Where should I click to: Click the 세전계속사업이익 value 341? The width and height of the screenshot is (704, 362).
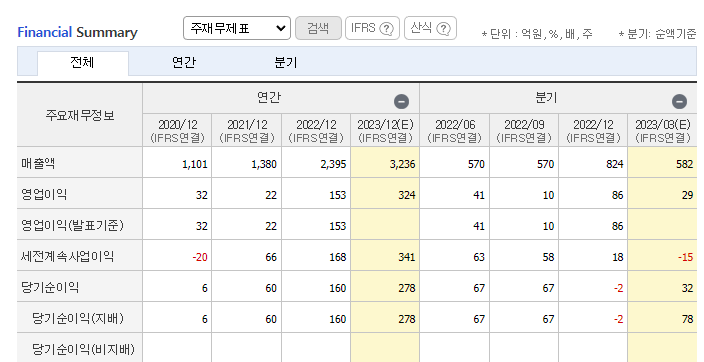coord(407,257)
